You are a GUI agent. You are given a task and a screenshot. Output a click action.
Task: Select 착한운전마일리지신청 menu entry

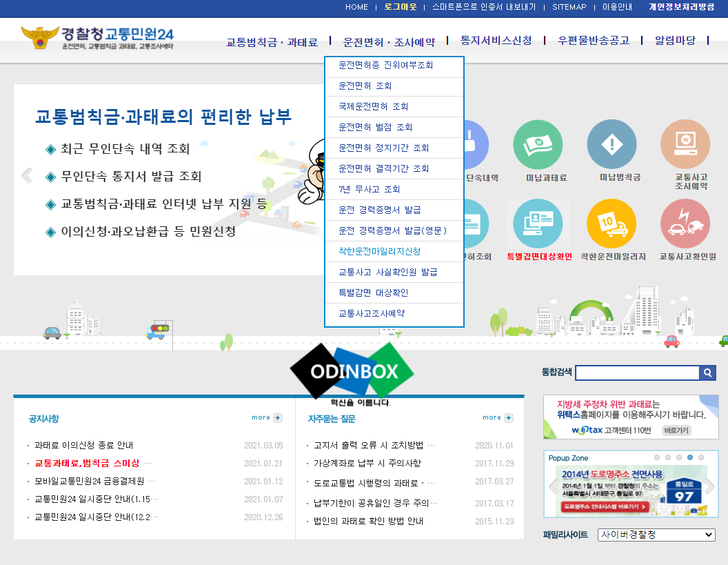394,251
